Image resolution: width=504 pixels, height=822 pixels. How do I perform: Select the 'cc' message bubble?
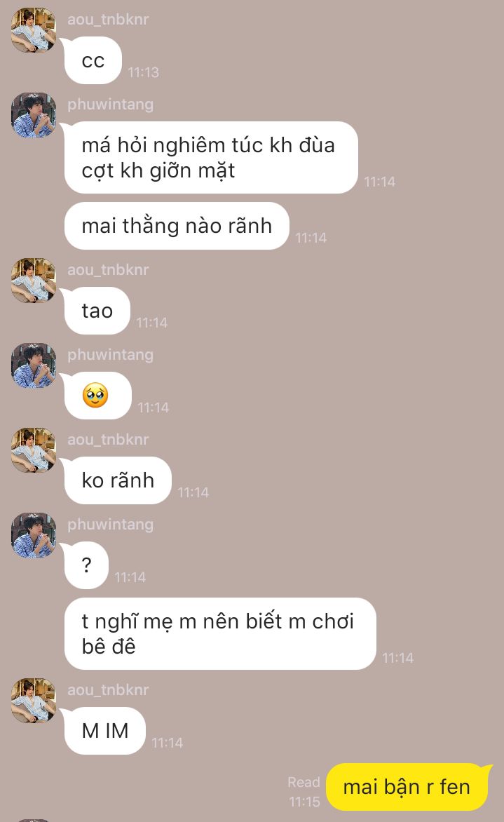(93, 60)
